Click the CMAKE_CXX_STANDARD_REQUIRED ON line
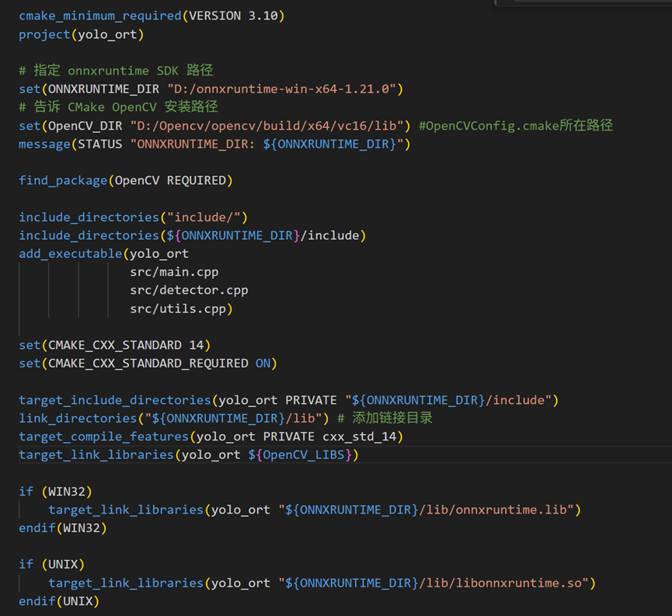672x616 pixels. 148,364
